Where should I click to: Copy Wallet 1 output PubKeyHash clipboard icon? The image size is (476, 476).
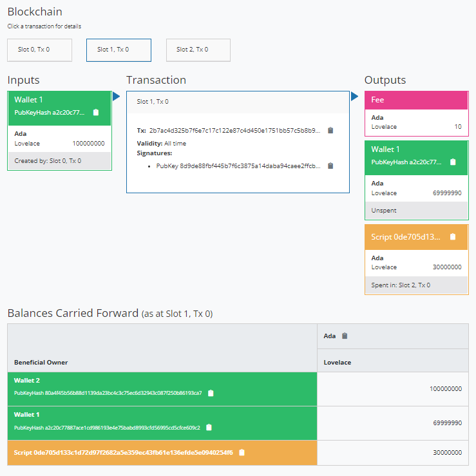pyautogui.click(x=453, y=162)
